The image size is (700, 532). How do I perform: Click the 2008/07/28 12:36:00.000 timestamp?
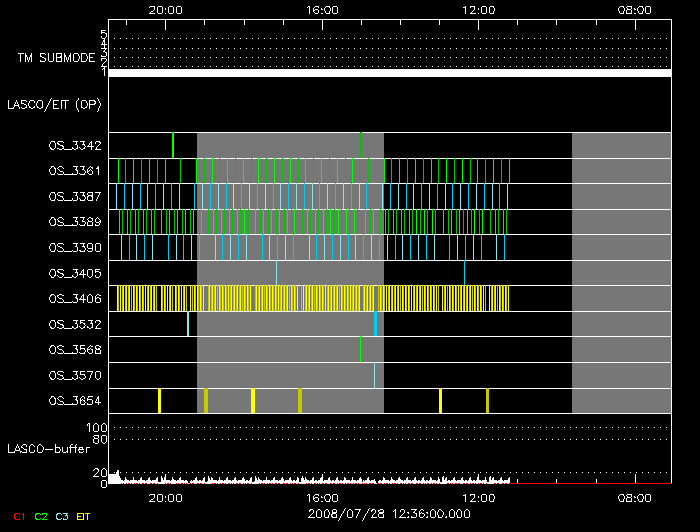click(390, 513)
